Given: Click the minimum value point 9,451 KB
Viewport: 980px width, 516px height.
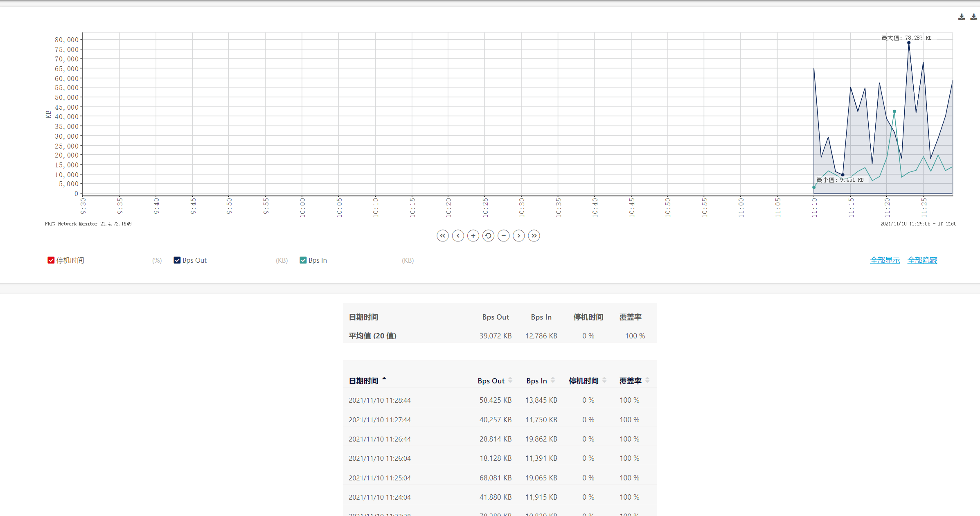Looking at the screenshot, I should coord(843,175).
